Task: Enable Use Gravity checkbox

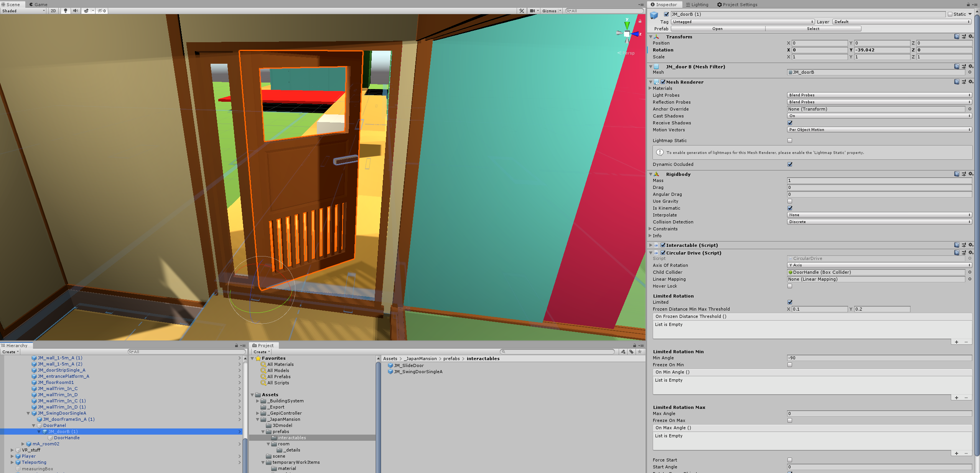Action: 790,201
